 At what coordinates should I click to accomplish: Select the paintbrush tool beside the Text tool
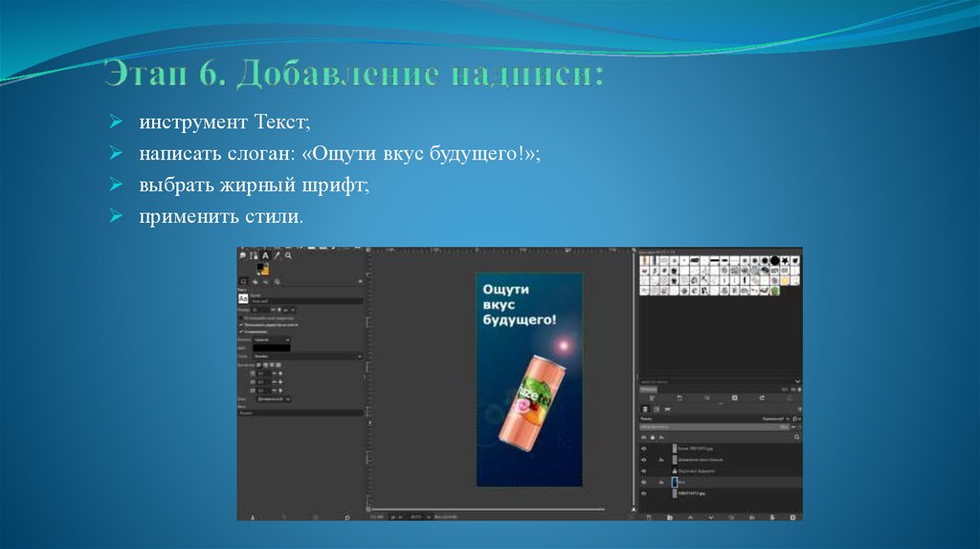[x=277, y=255]
